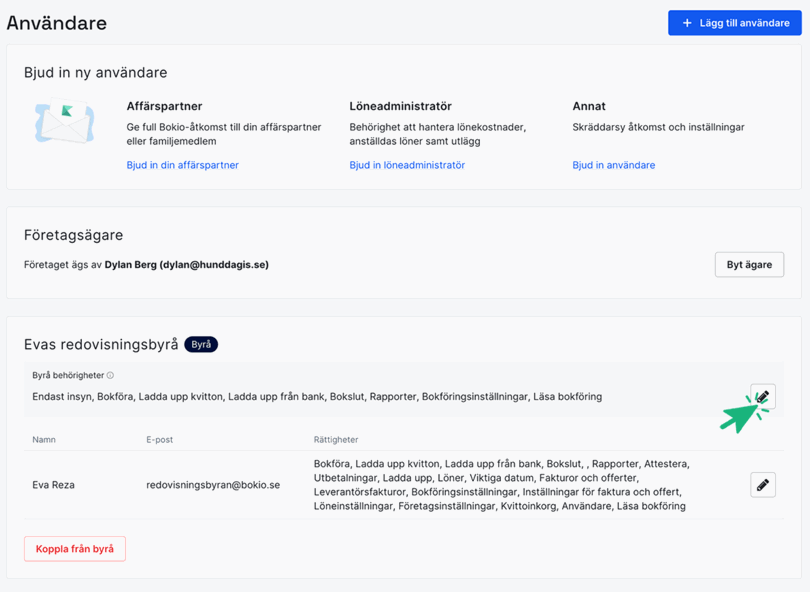Edit byrå permissions with the pencil icon
Viewport: 810px width, 592px height.
click(762, 397)
